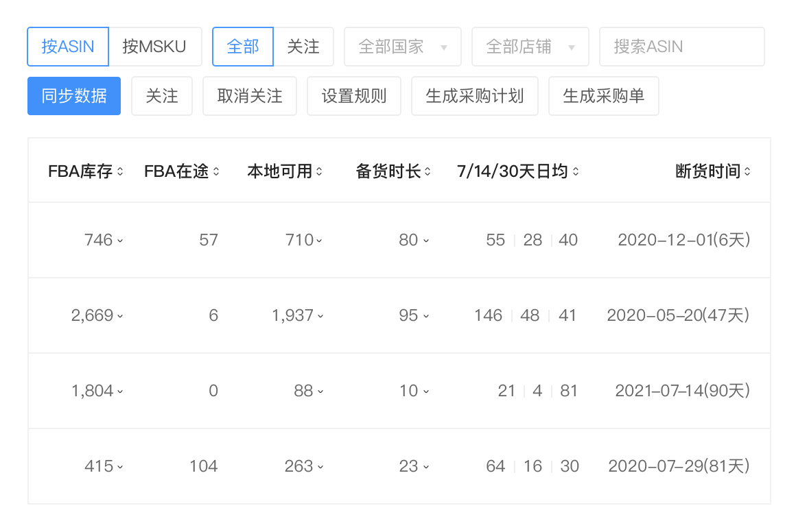Image resolution: width=796 pixels, height=532 pixels.
Task: Open 全部店铺 store dropdown
Action: (x=530, y=47)
